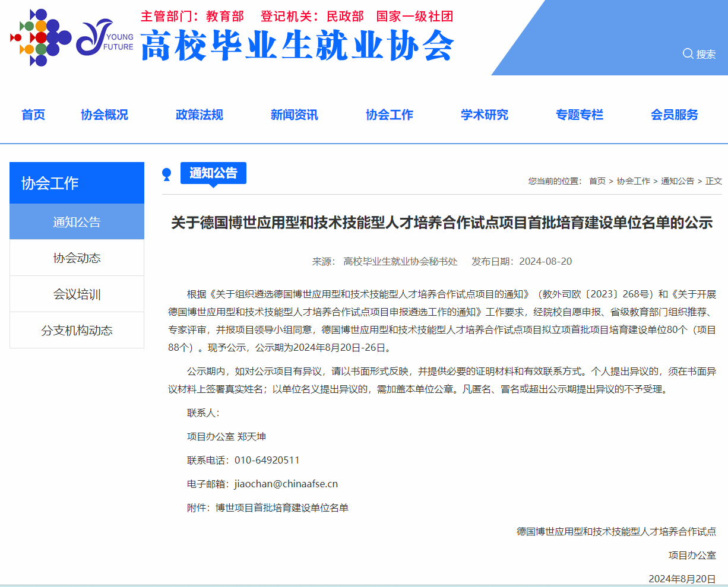Click the search magnifier icon

(x=688, y=53)
